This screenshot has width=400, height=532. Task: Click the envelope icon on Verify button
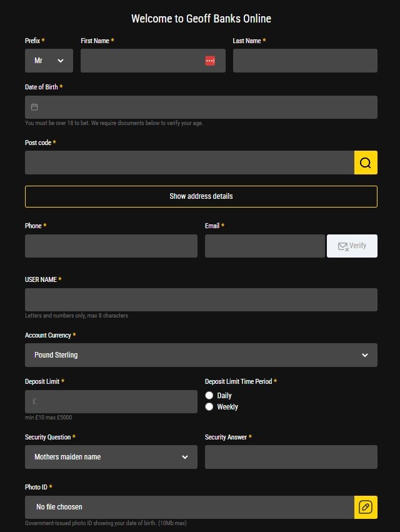[343, 246]
